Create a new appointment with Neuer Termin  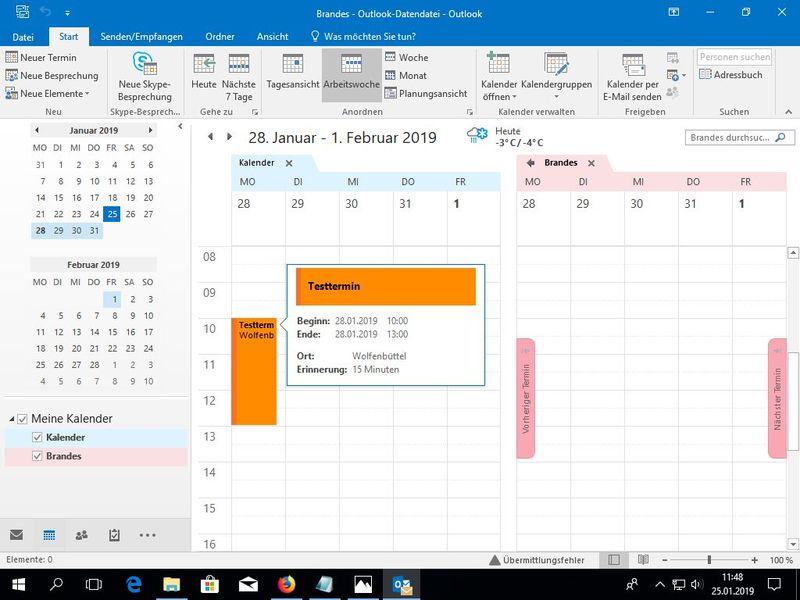click(41, 57)
